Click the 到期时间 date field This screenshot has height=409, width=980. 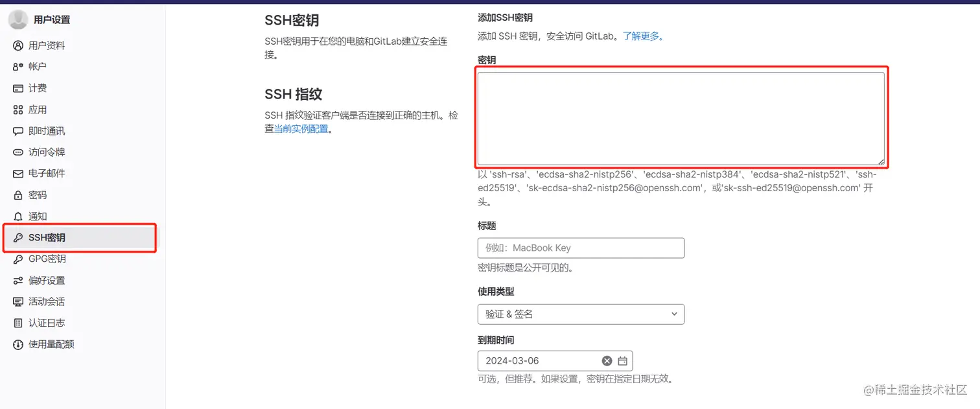(555, 361)
